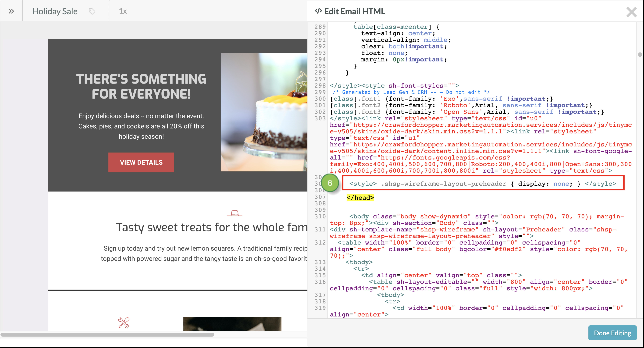644x348 pixels.
Task: Click the crossed utensils icon
Action: click(124, 323)
